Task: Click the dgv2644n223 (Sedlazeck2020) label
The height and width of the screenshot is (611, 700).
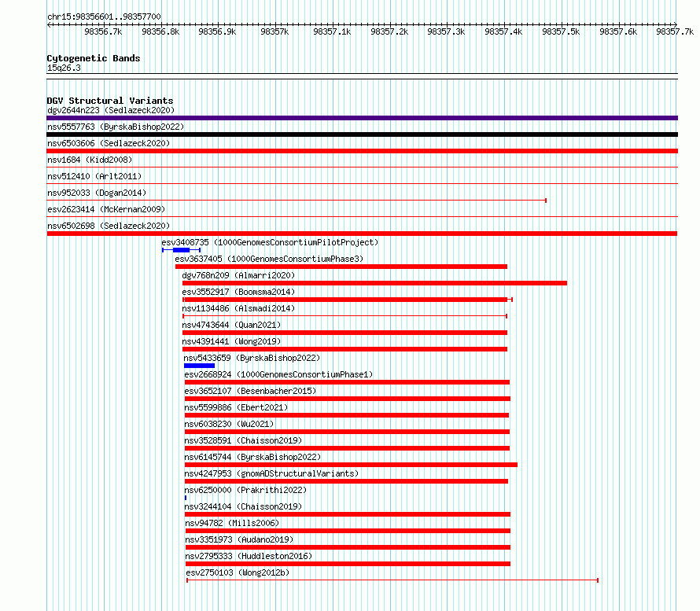Action: coord(111,110)
